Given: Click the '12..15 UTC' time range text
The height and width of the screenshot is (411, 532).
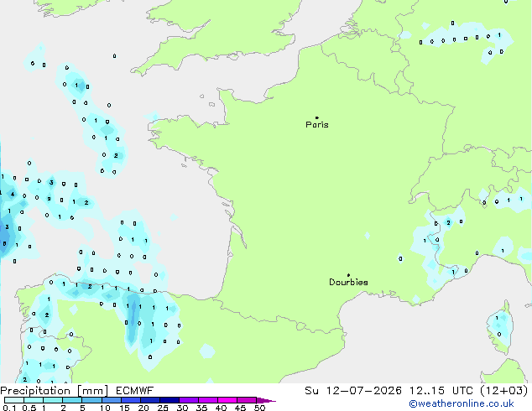Looking at the screenshot, I should pyautogui.click(x=441, y=391).
